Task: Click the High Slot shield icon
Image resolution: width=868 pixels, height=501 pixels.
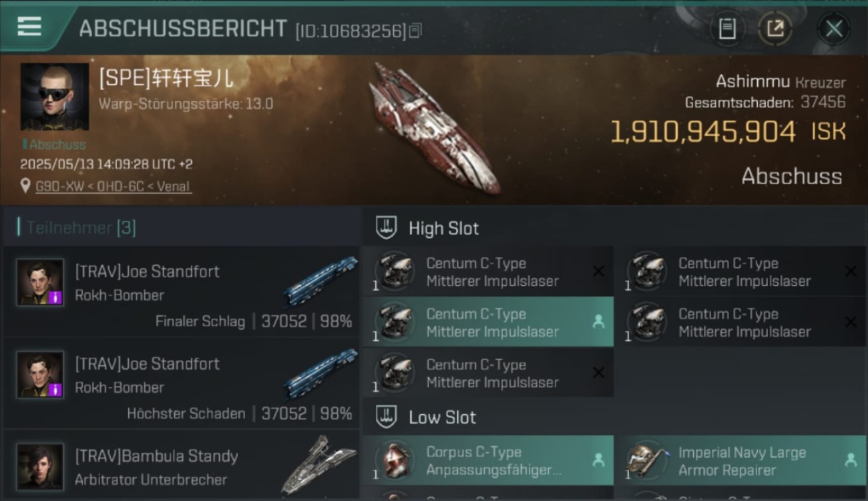Action: [x=387, y=228]
